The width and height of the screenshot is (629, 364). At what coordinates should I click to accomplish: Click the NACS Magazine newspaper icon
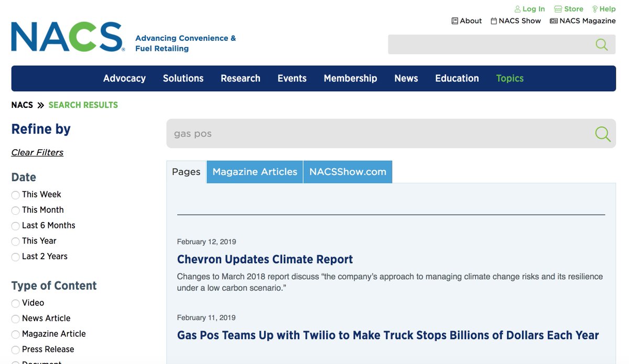point(554,21)
